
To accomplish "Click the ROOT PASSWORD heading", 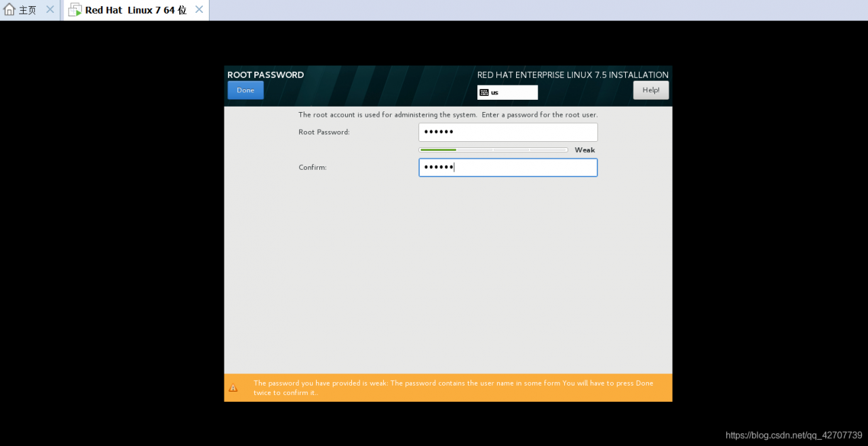I will [265, 75].
